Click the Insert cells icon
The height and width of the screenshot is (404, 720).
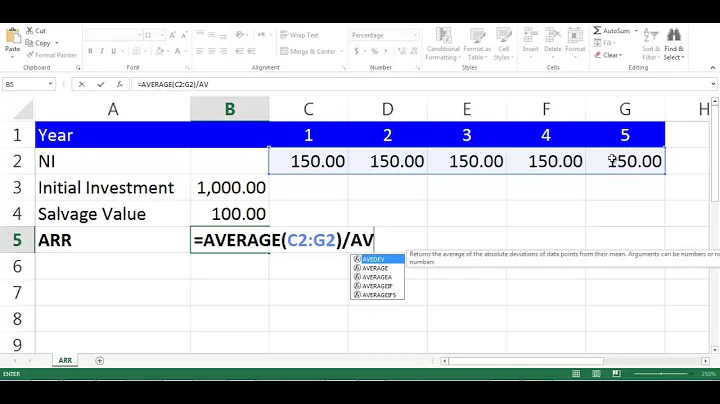(530, 35)
